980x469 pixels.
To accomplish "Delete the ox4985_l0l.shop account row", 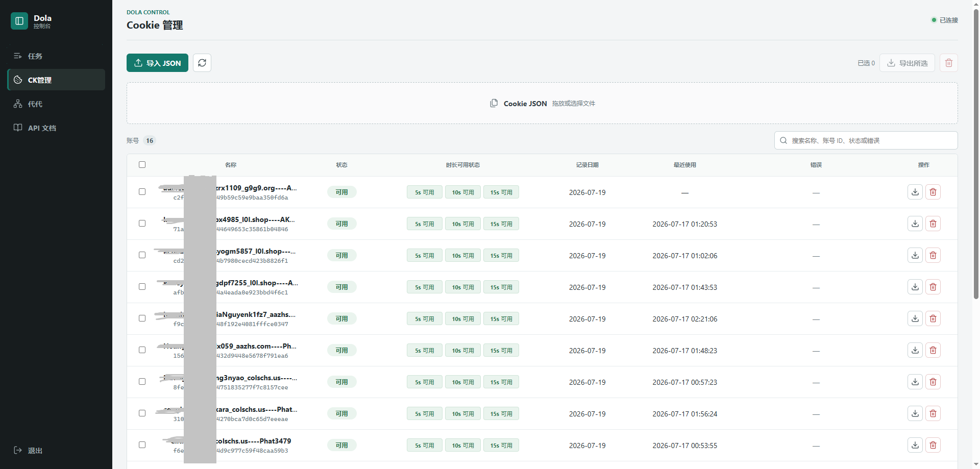I will click(x=933, y=224).
